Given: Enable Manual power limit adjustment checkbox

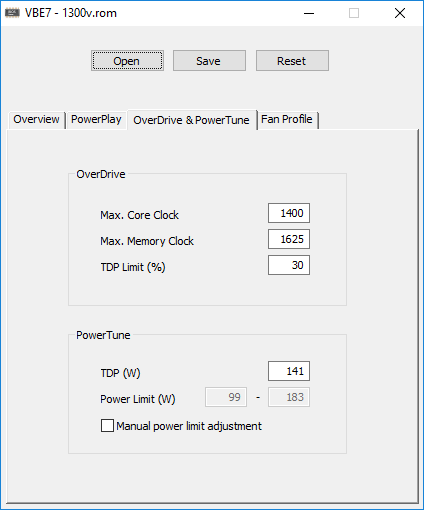Looking at the screenshot, I should pos(107,426).
